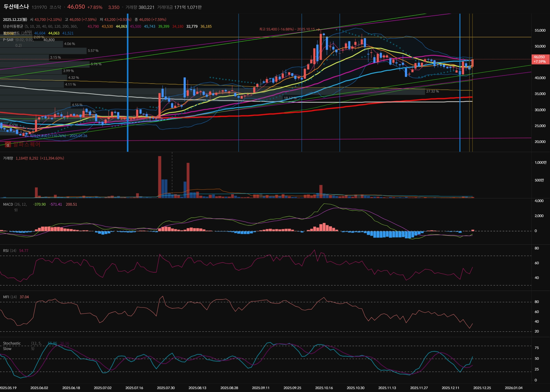The width and height of the screenshot is (550, 392).
Task: Click the MFI (14) indicator label
Action: click(x=10, y=297)
